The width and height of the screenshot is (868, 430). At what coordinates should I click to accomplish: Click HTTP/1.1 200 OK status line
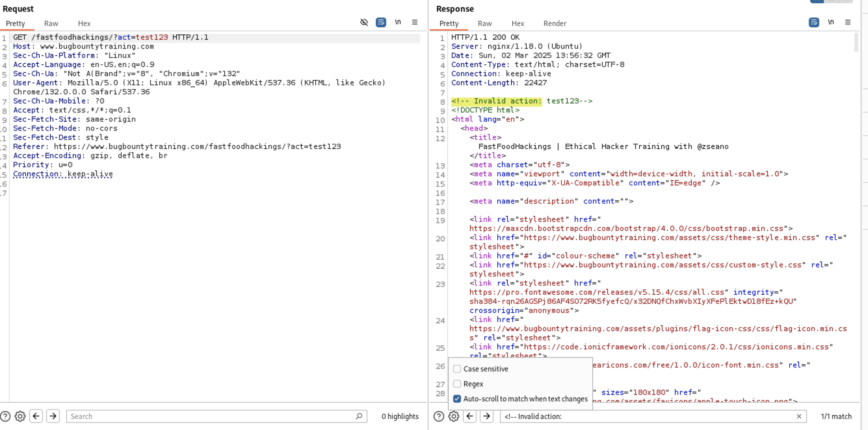click(485, 37)
